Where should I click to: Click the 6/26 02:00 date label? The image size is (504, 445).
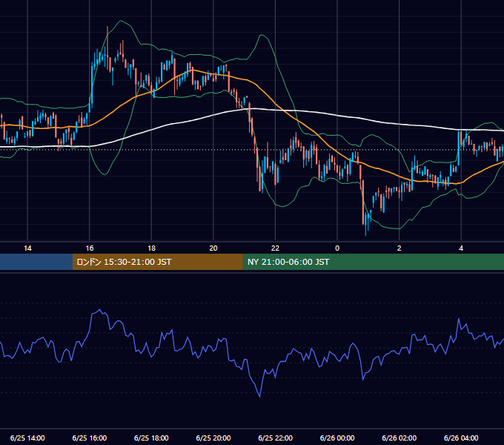pos(399,438)
